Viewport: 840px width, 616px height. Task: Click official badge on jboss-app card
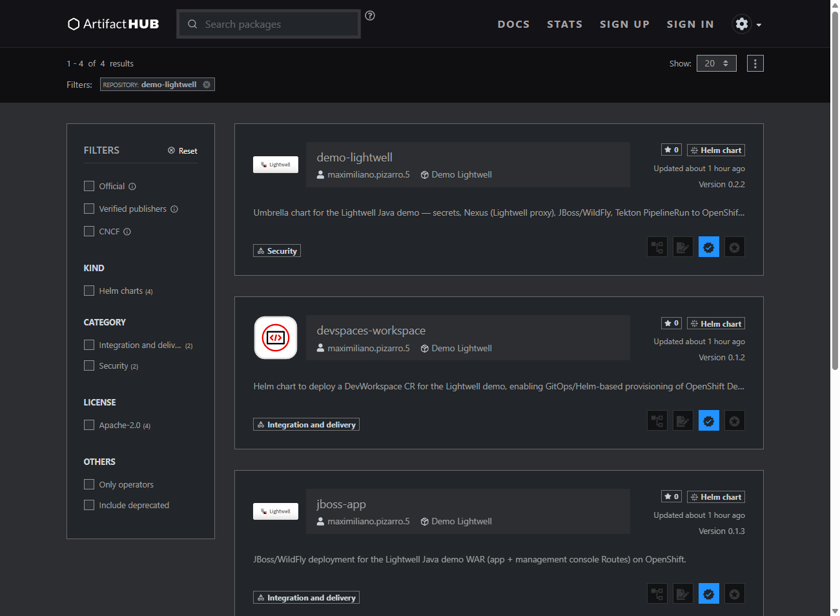point(735,594)
